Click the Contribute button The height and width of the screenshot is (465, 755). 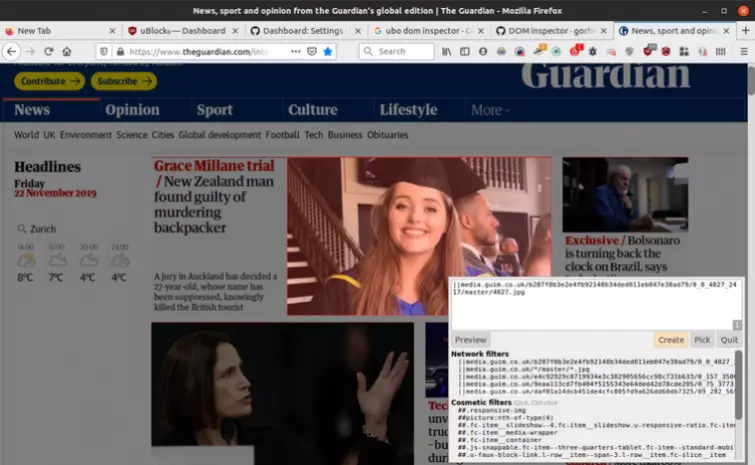(x=50, y=81)
